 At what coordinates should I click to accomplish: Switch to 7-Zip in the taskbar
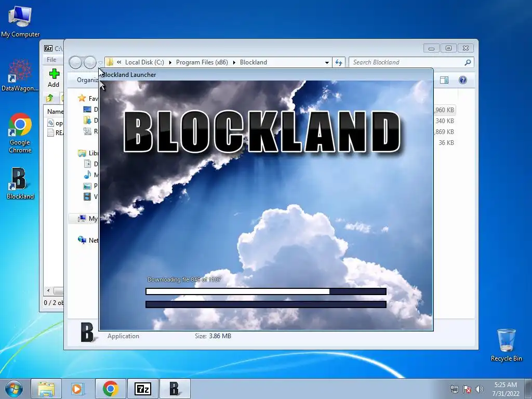click(142, 389)
